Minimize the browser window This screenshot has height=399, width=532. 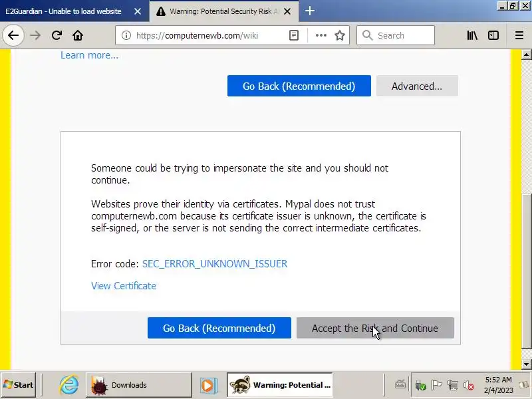(503, 6)
